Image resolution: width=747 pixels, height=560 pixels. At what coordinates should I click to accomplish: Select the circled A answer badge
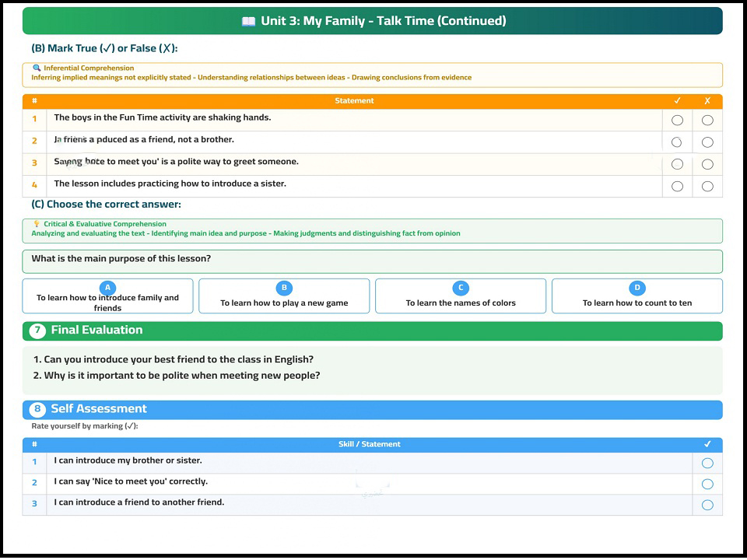tap(107, 288)
